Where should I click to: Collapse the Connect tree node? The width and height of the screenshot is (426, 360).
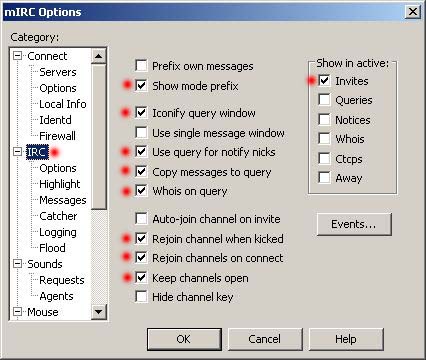click(x=17, y=56)
